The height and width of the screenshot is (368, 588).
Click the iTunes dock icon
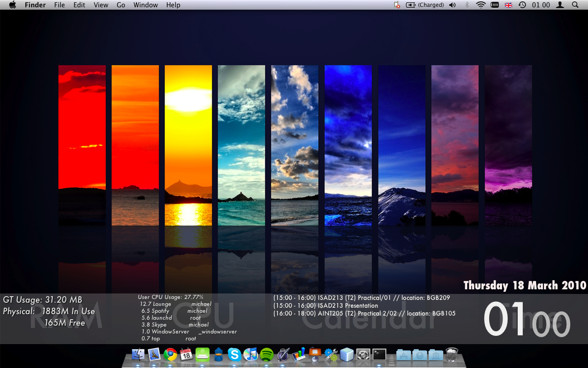[250, 355]
